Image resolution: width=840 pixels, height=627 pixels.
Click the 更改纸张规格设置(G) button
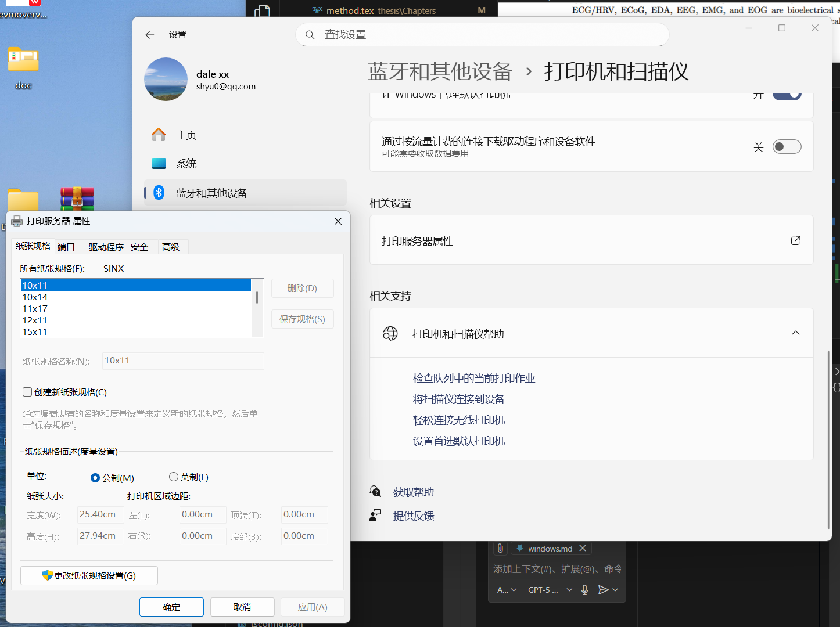(89, 575)
